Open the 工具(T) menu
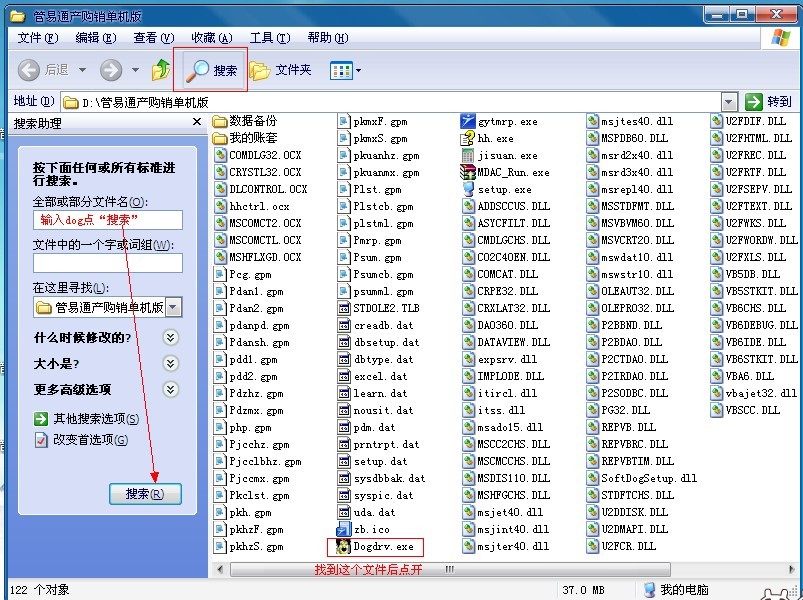The height and width of the screenshot is (600, 803). click(270, 38)
